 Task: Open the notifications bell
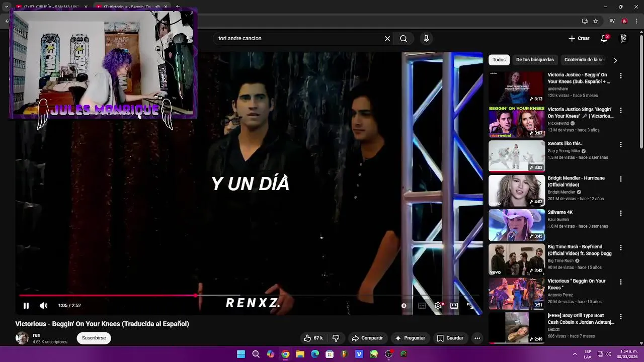(604, 38)
